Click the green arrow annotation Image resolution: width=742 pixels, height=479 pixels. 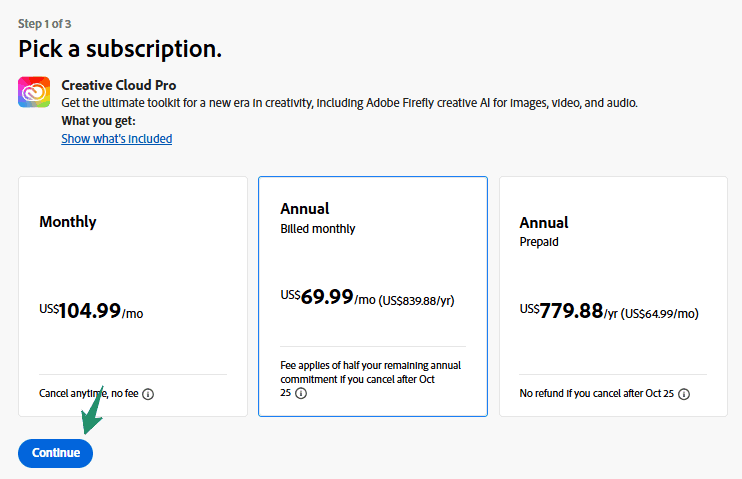click(x=94, y=412)
